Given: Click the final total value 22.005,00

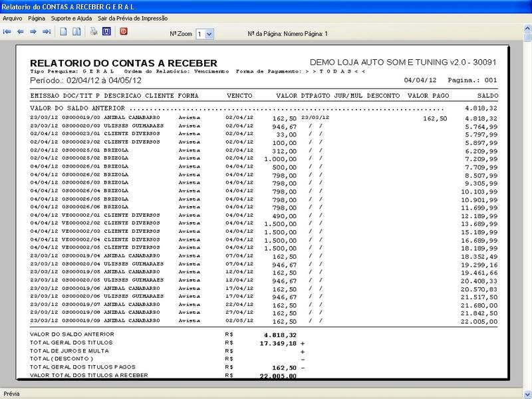Looking at the screenshot, I should 275,376.
